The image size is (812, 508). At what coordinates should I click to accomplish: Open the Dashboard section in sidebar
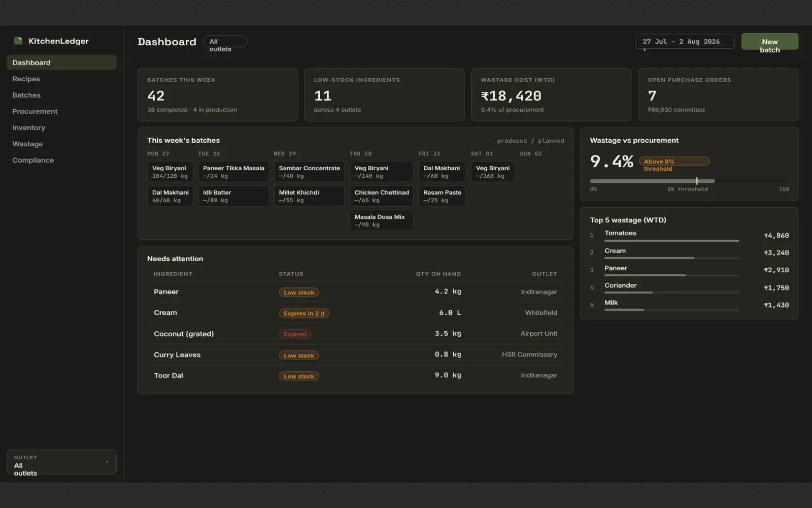click(x=61, y=62)
